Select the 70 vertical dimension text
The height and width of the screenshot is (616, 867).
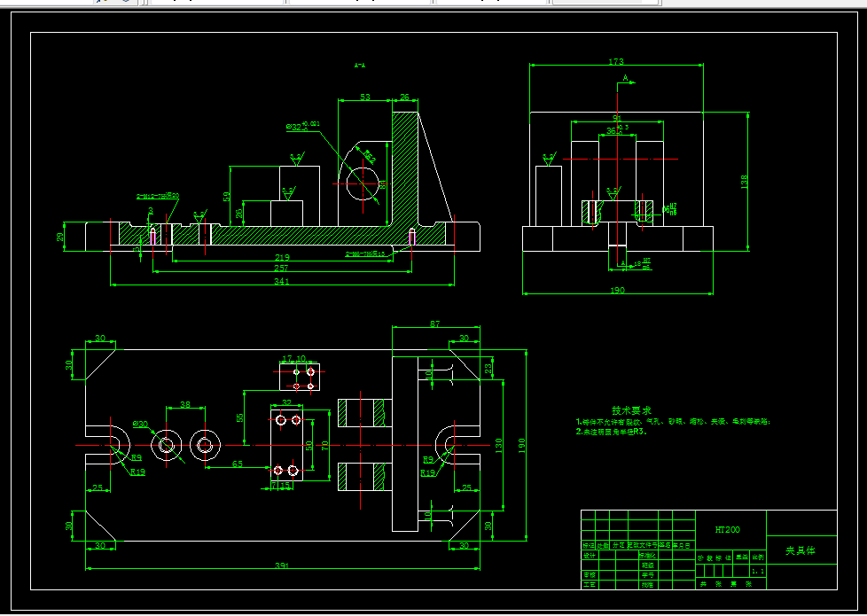(325, 445)
